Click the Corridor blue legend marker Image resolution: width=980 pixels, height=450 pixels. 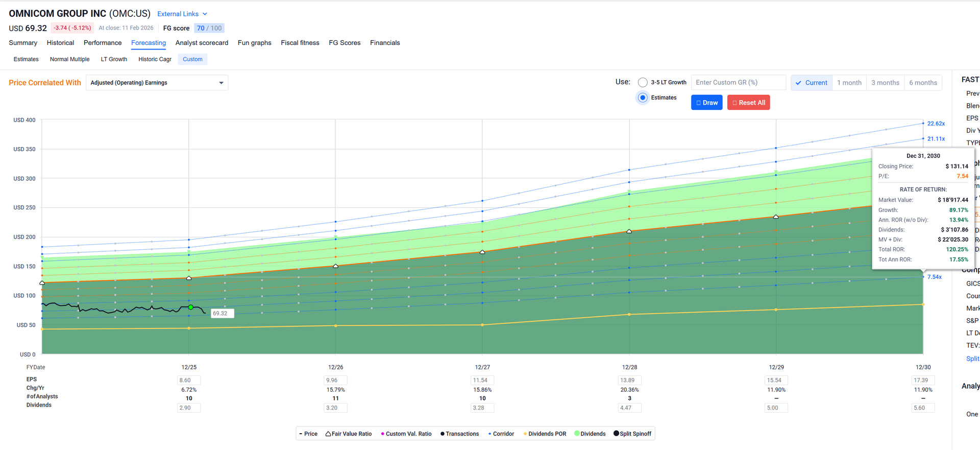coord(490,434)
